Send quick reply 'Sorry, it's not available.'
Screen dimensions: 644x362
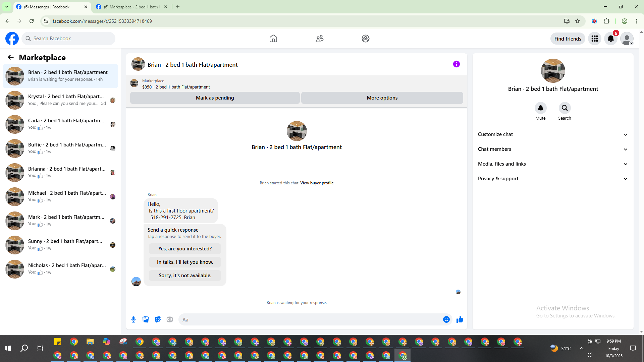pos(185,276)
